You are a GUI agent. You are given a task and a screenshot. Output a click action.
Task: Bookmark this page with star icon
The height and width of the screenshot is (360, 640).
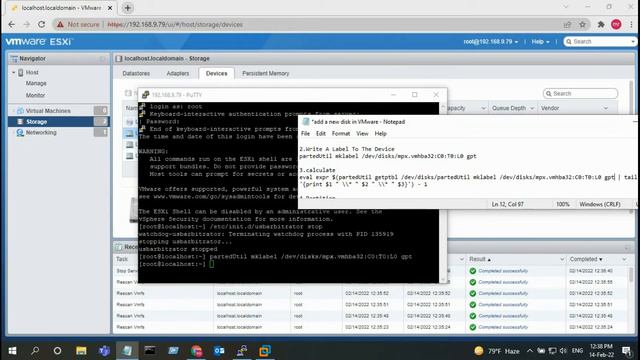tap(582, 24)
